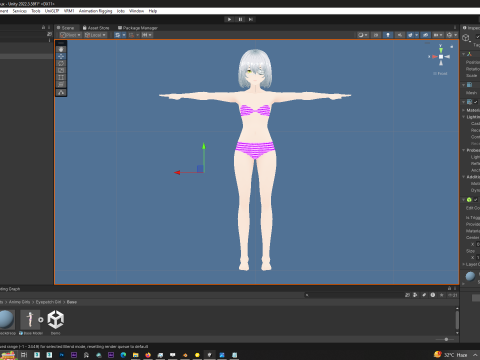This screenshot has height=360, width=480.
Task: Open the VRM1 menu
Action: [x=69, y=11]
